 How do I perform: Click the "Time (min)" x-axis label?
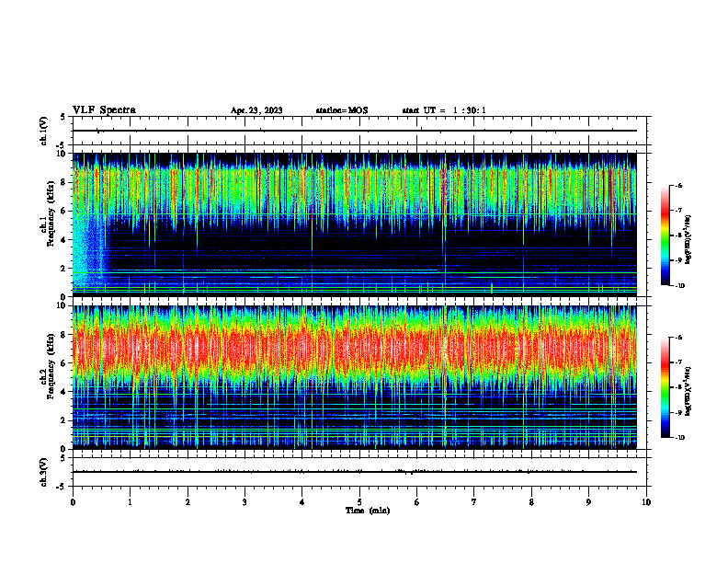point(368,511)
